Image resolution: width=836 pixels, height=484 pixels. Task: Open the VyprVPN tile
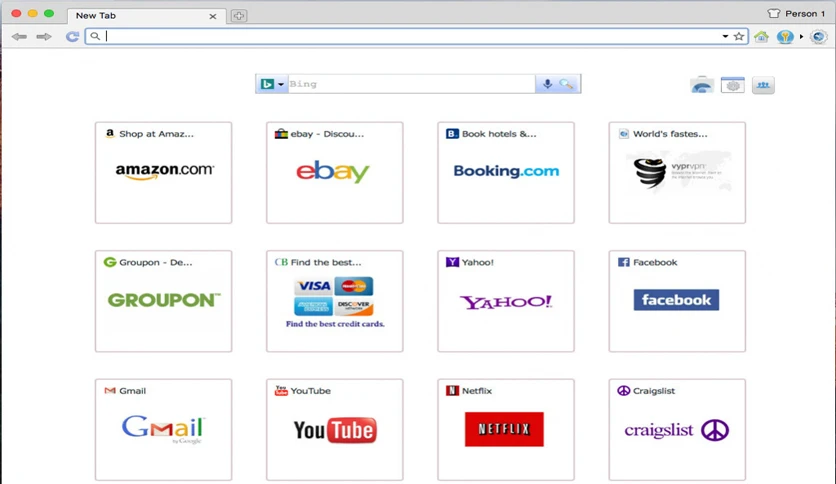(677, 173)
